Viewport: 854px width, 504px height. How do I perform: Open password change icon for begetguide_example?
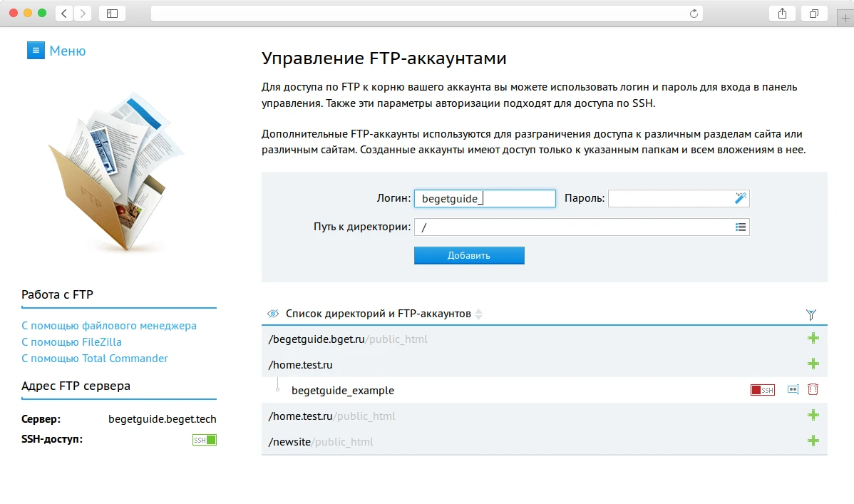click(793, 390)
